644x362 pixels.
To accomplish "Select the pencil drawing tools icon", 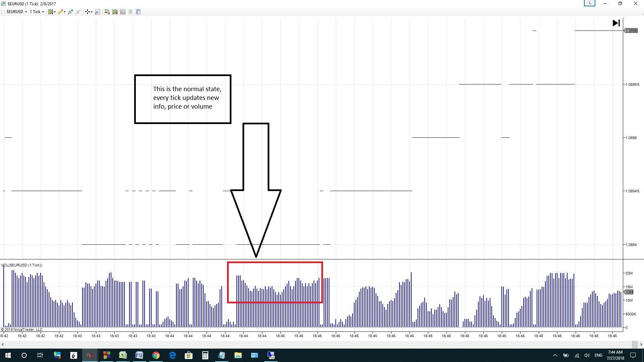I will tap(61, 12).
